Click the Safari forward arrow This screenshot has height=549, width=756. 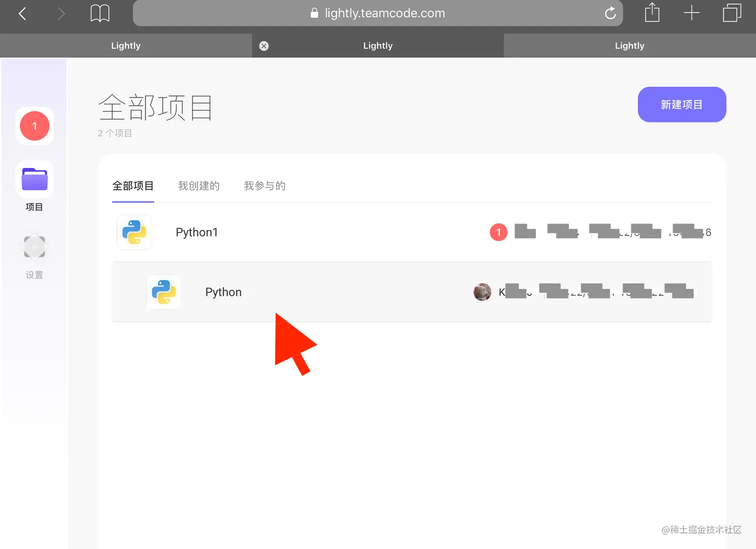coord(61,13)
